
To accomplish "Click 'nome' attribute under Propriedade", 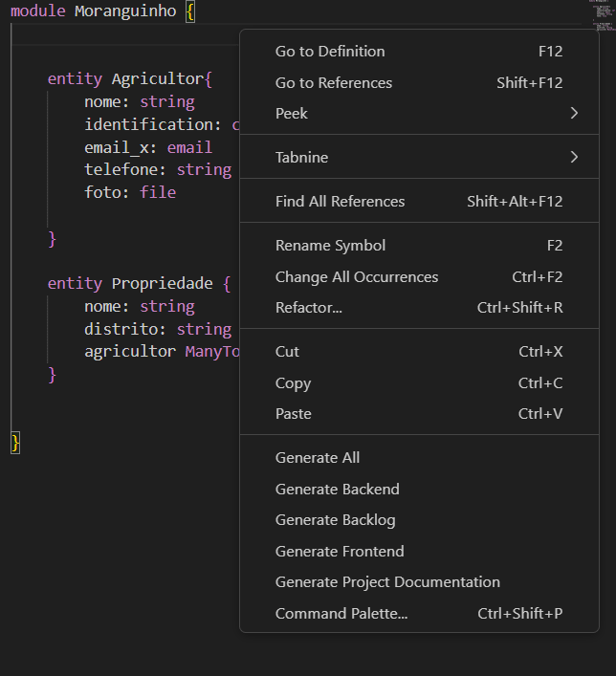I will [102, 306].
